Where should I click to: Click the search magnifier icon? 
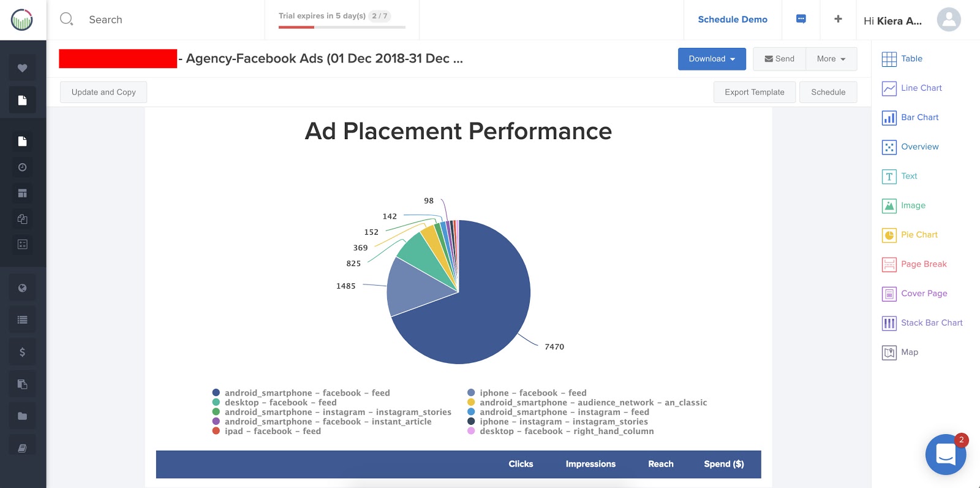[x=66, y=19]
